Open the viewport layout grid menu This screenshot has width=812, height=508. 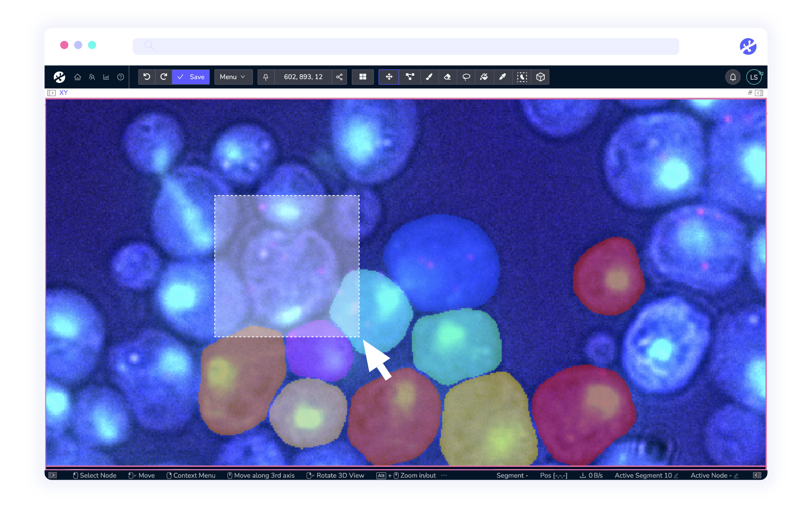point(362,77)
